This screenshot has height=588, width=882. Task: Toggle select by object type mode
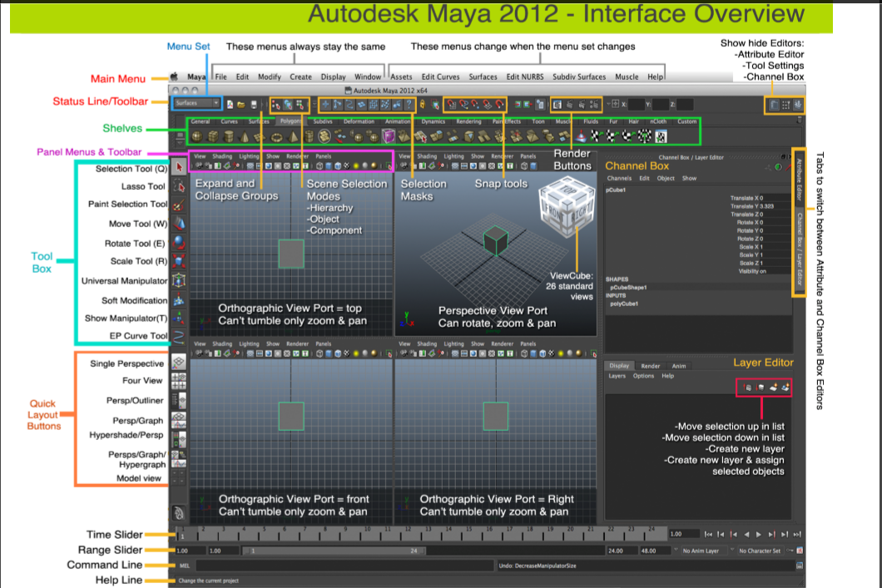pos(288,105)
